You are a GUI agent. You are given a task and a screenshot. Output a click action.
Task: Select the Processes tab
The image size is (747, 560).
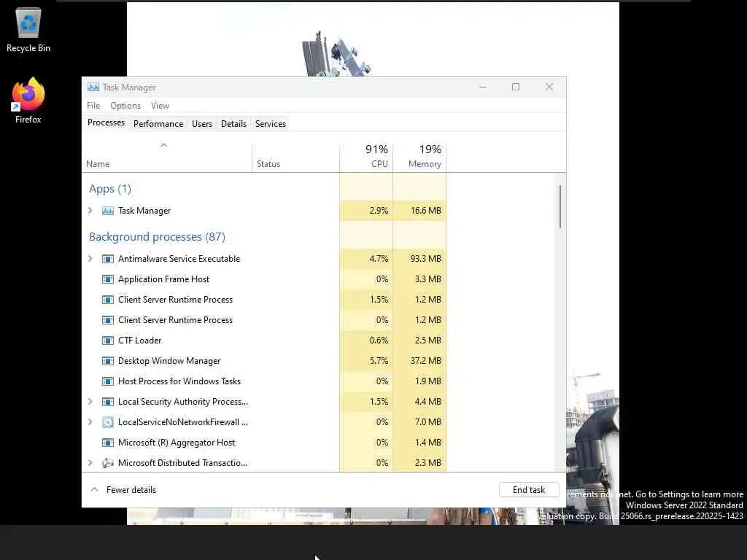tap(106, 122)
